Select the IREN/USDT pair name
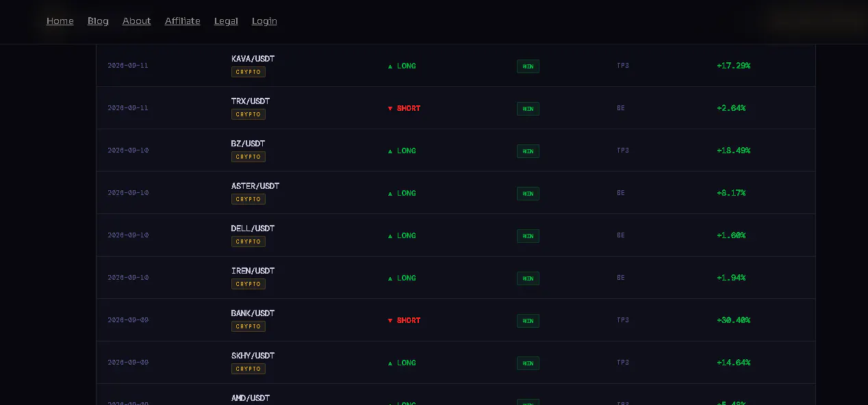The height and width of the screenshot is (405, 868). tap(253, 271)
